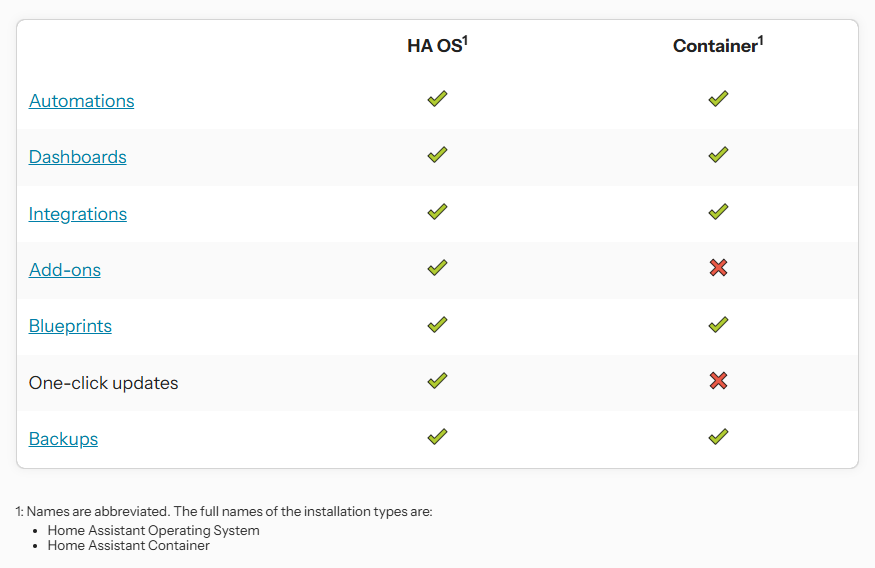Open the Backups link
The height and width of the screenshot is (568, 875).
(x=63, y=439)
